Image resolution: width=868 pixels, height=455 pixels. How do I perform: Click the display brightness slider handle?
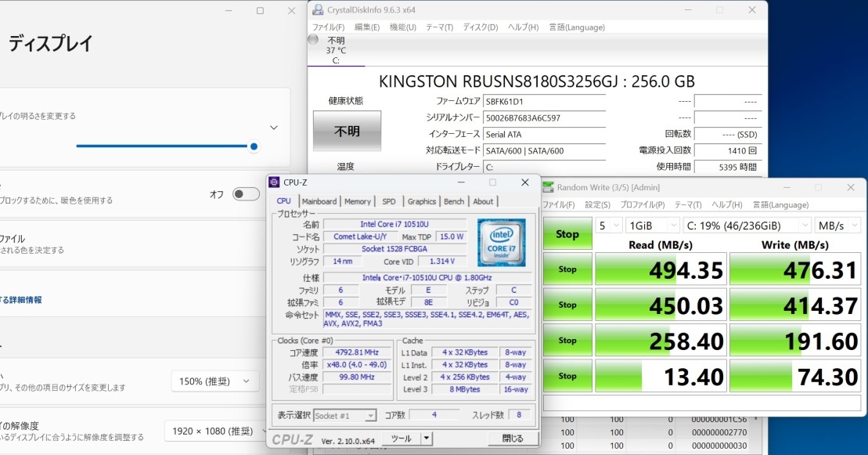coord(253,146)
